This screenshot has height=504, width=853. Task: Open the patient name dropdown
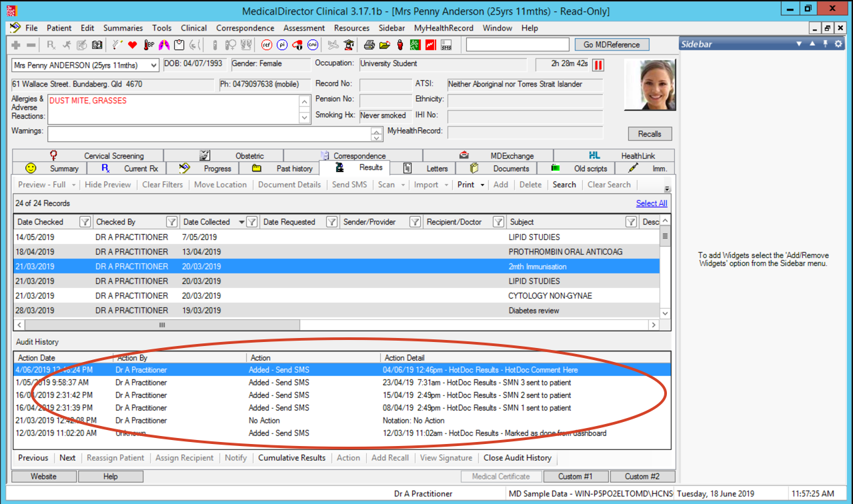[154, 65]
